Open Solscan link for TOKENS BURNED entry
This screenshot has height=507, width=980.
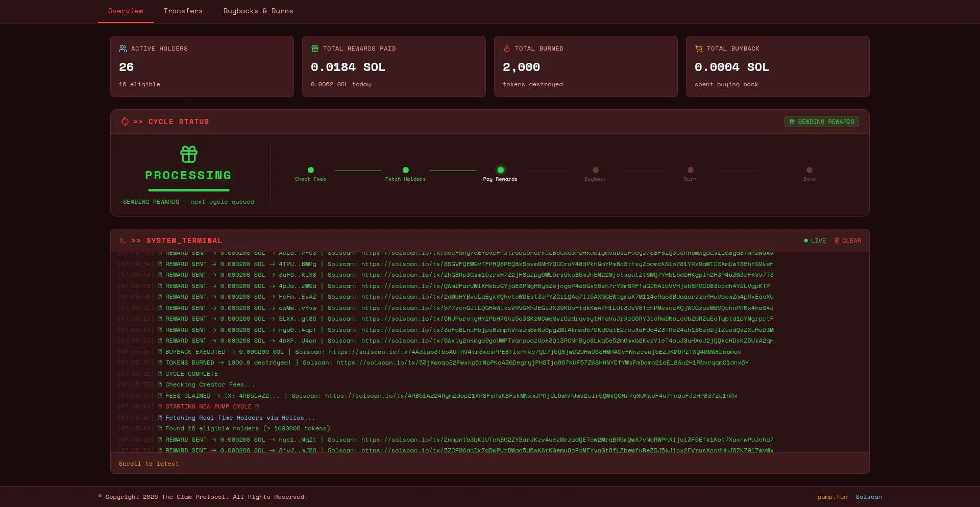[x=543, y=363]
